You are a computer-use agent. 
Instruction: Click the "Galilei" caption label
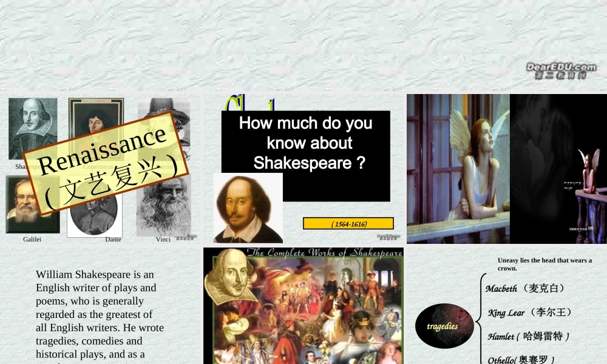(32, 239)
